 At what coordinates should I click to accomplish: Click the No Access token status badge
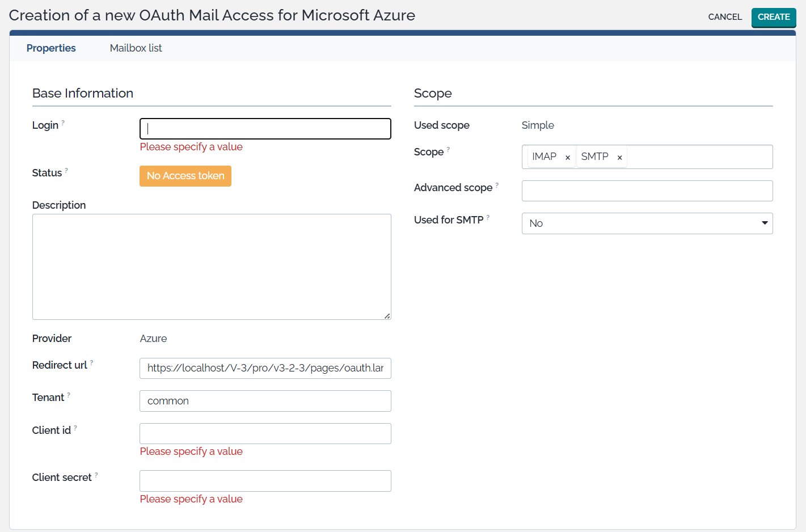[x=185, y=176]
